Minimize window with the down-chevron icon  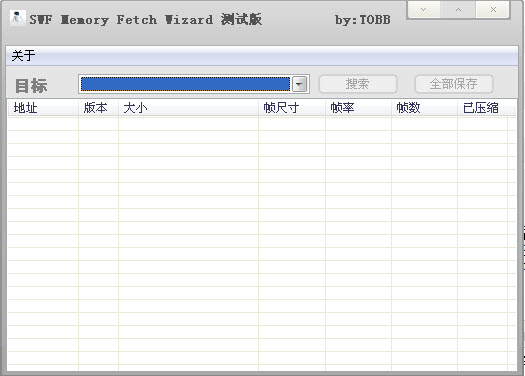coord(424,9)
